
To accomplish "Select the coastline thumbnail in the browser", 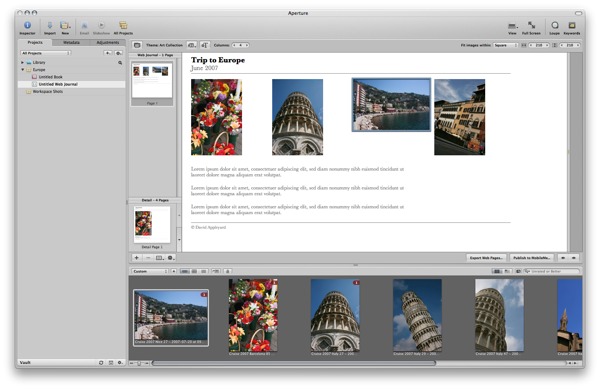I will (171, 318).
